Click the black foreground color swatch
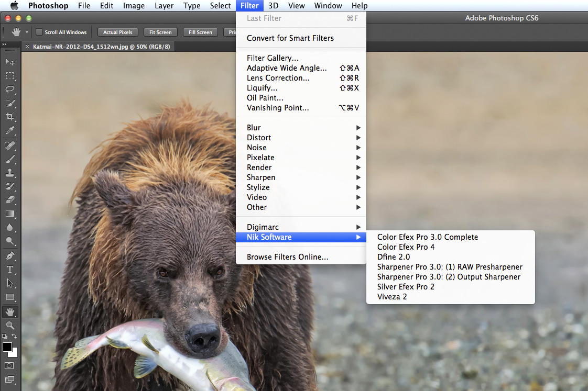Image resolution: width=588 pixels, height=391 pixels. pos(7,347)
